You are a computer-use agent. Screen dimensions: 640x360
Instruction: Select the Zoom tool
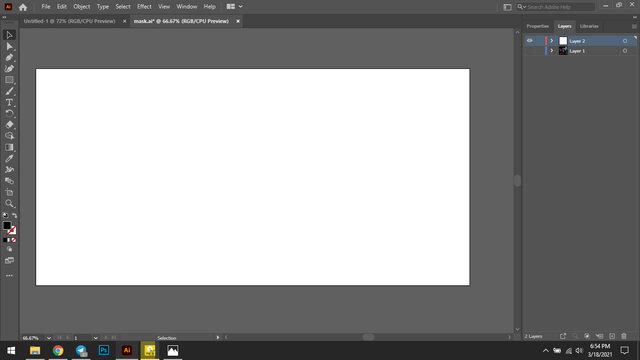(x=9, y=203)
